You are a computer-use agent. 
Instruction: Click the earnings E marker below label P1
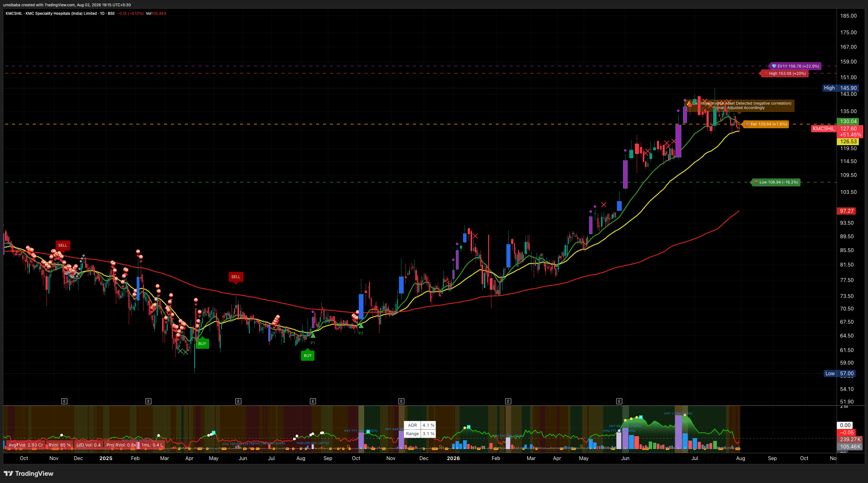pyautogui.click(x=313, y=401)
